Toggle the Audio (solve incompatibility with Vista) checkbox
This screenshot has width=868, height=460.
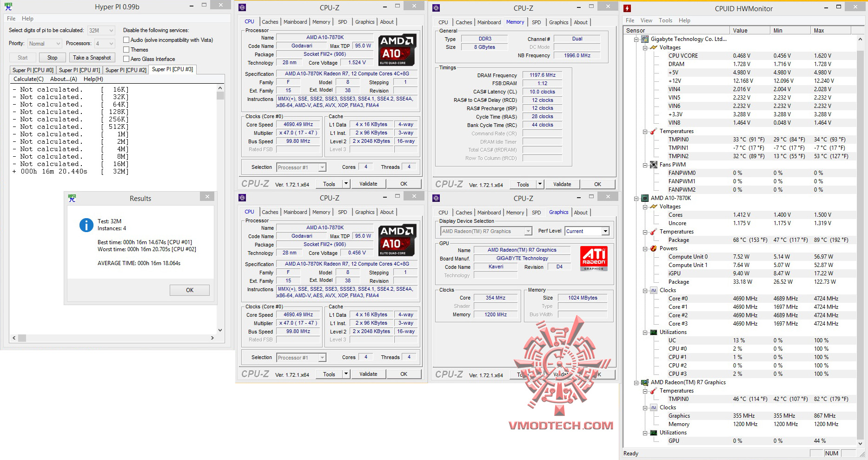[126, 40]
